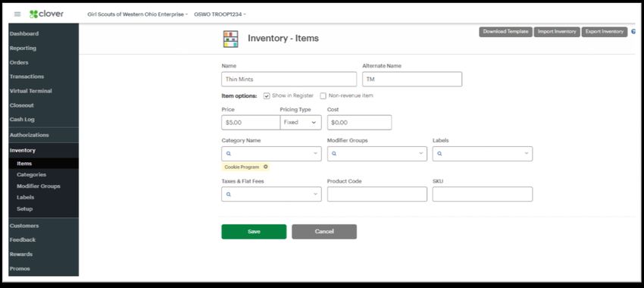Screen dimensions: 644x288
Task: Click search icon in Labels field
Action: pos(439,154)
